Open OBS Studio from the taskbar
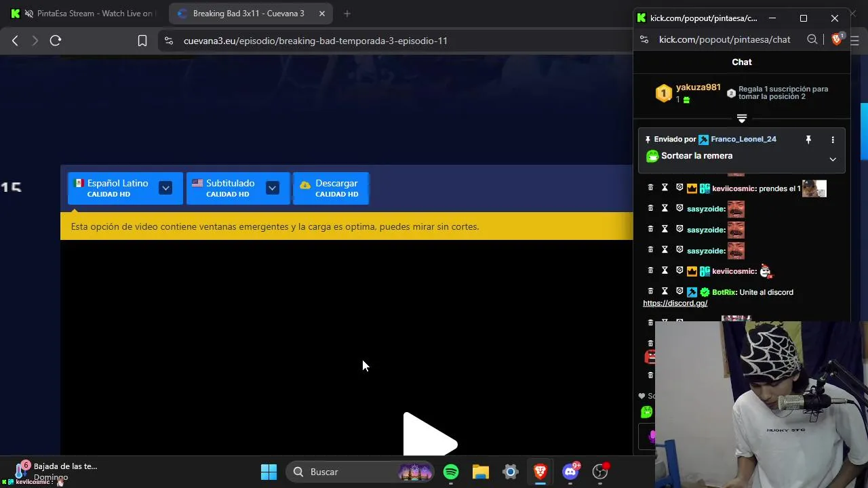 point(600,472)
